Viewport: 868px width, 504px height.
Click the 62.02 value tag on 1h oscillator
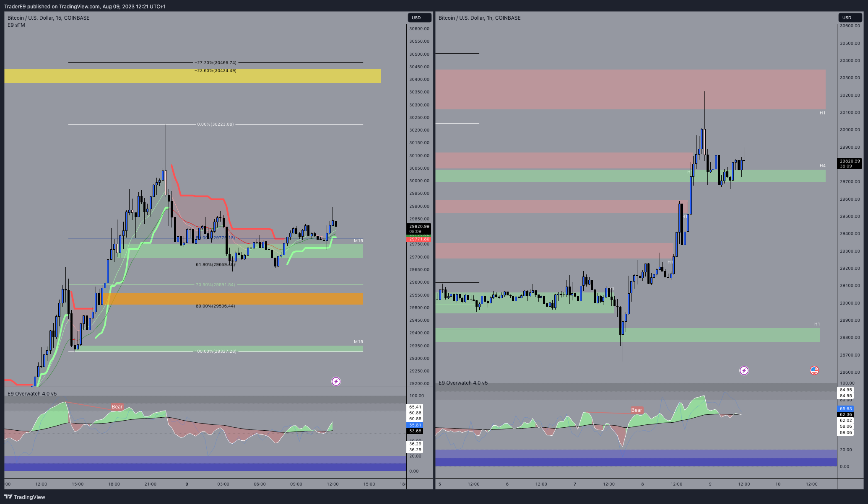(846, 421)
